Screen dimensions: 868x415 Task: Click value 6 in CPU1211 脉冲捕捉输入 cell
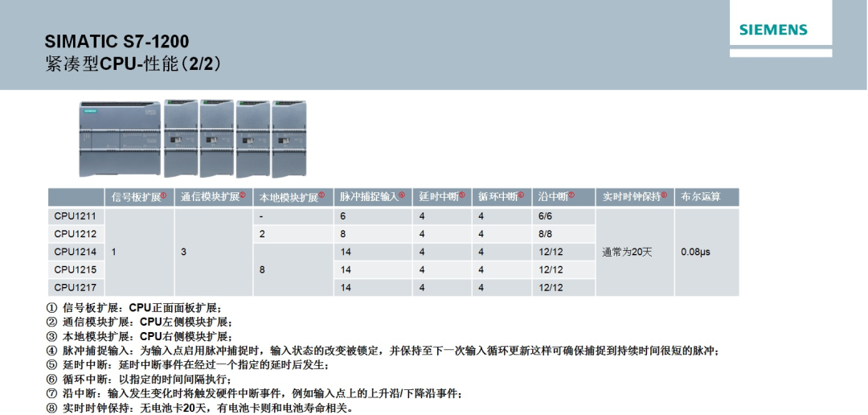pos(343,216)
